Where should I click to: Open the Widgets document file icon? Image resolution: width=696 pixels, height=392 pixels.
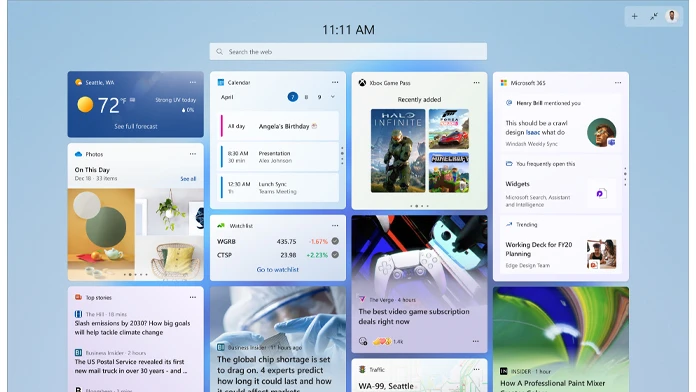coord(601,194)
